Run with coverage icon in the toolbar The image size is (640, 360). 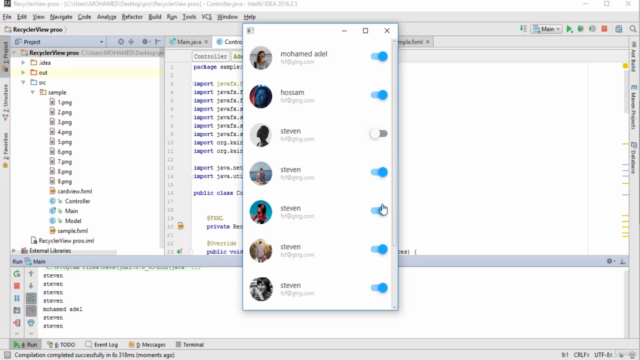[592, 29]
